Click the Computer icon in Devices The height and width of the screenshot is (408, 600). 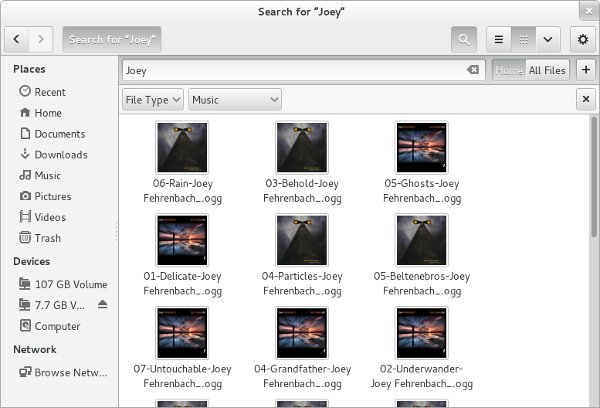(25, 325)
